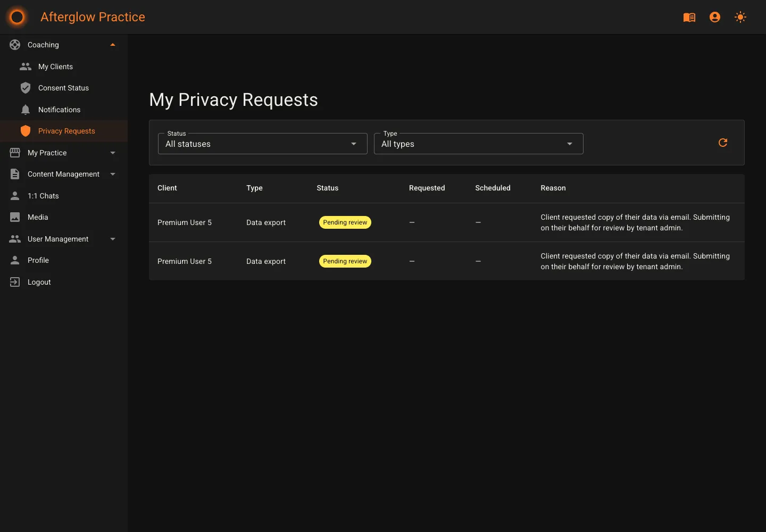Select Logout in sidebar
766x532 pixels.
pyautogui.click(x=64, y=282)
